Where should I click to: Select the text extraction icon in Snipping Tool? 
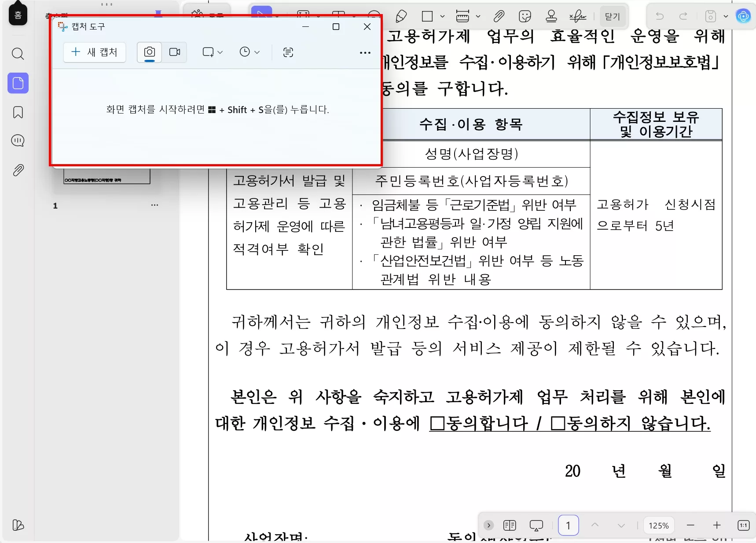289,52
